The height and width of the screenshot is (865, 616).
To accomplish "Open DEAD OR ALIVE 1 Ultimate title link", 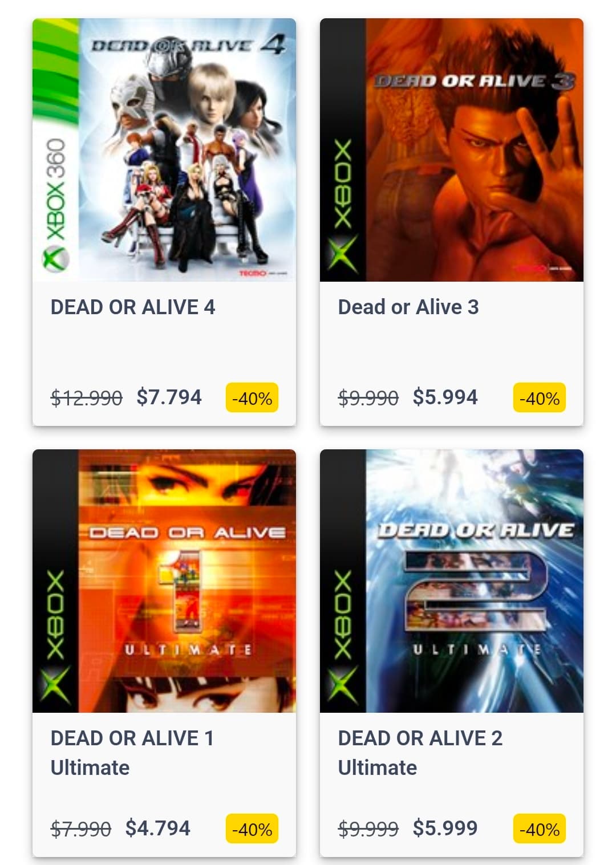I will coord(132,753).
